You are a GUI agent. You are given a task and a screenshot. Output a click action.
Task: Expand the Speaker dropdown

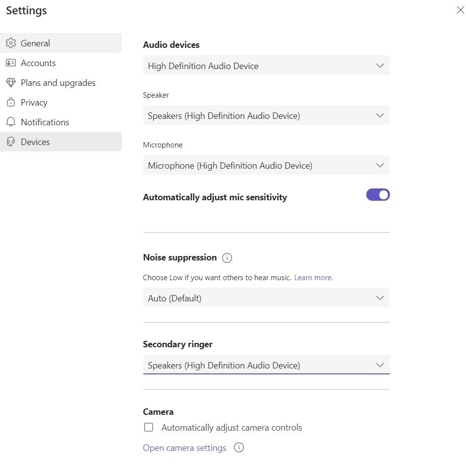[x=266, y=115]
